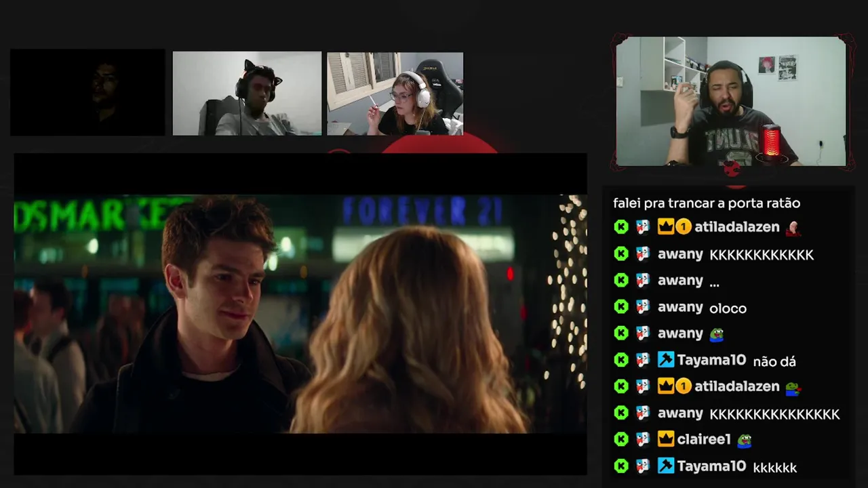The width and height of the screenshot is (868, 488).
Task: Click Kick icon beside atiladalazen's face emote message
Action: 621,227
